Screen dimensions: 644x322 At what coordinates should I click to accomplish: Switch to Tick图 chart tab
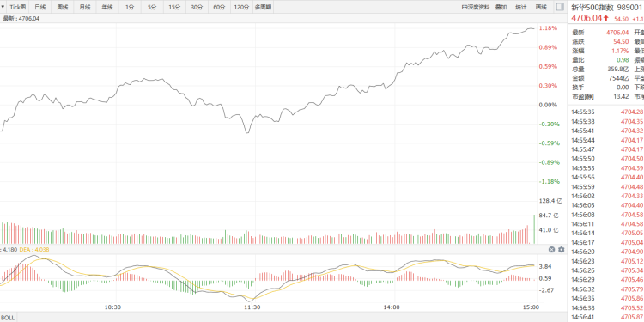click(18, 7)
